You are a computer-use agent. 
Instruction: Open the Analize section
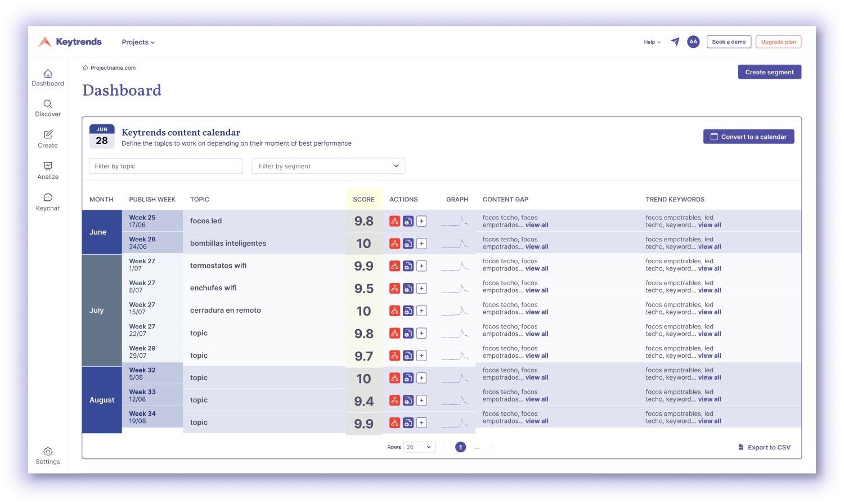(48, 171)
